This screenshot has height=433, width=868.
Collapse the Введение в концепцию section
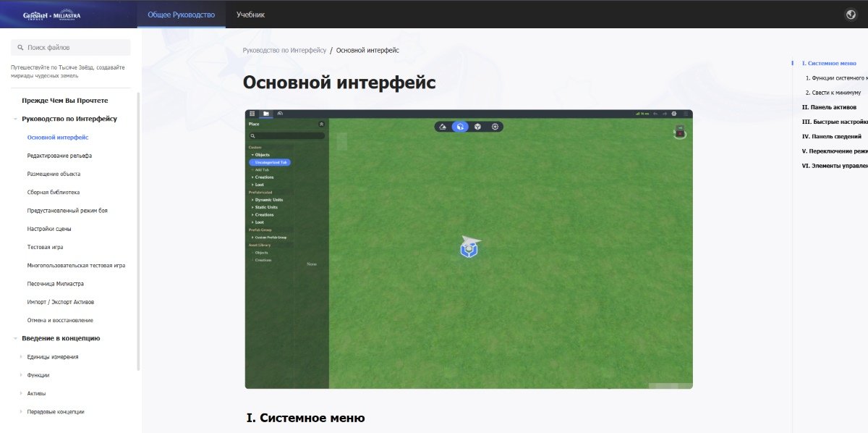(15, 338)
